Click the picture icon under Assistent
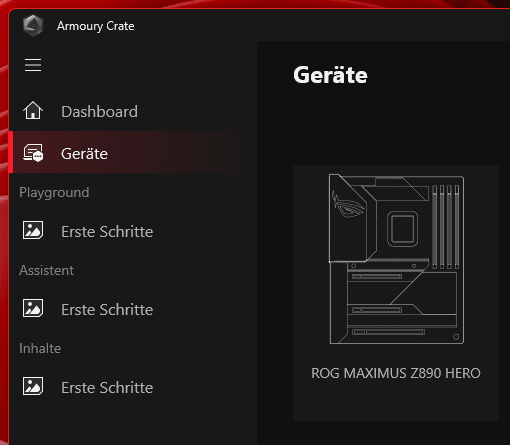The height and width of the screenshot is (445, 510). [x=33, y=308]
